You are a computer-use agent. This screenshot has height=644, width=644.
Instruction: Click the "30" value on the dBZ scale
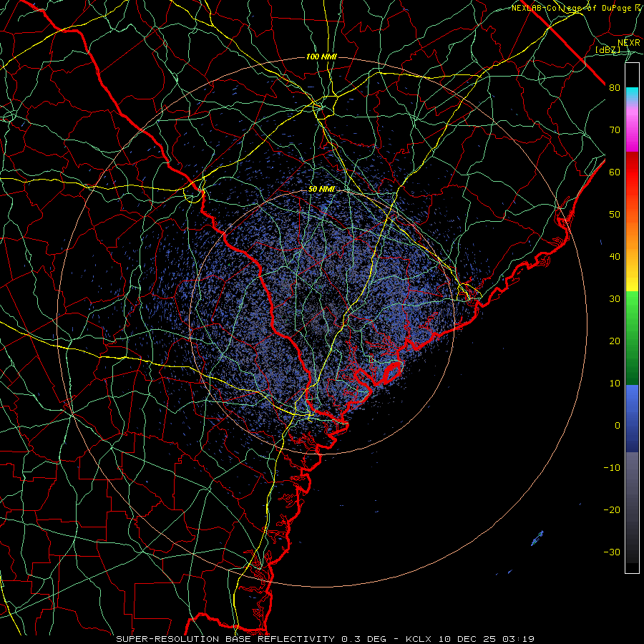pyautogui.click(x=615, y=299)
